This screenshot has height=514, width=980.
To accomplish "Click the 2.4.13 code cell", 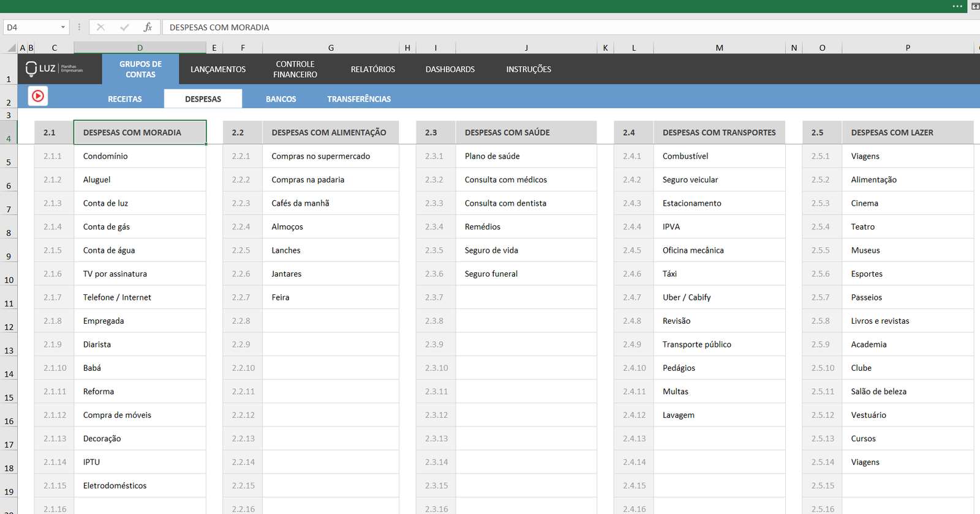I will [x=634, y=439].
